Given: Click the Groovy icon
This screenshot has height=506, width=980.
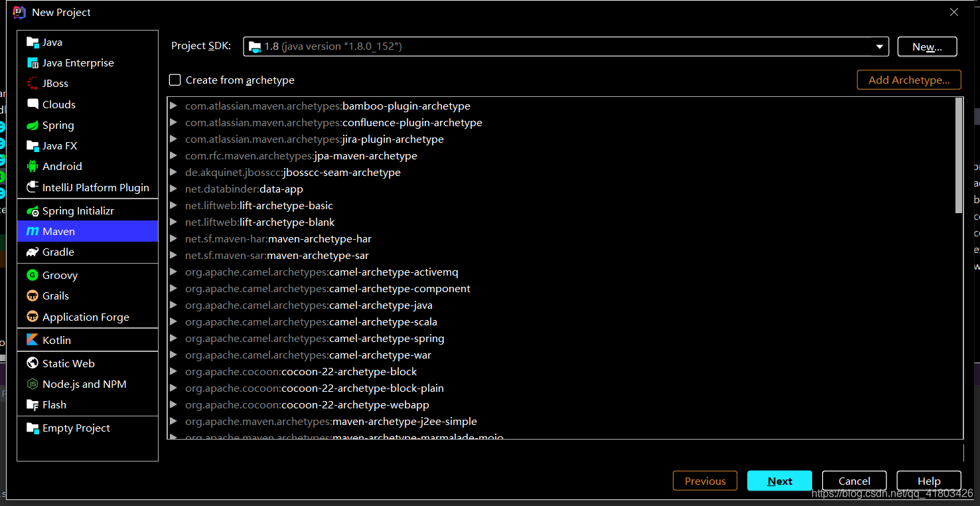Looking at the screenshot, I should point(33,275).
